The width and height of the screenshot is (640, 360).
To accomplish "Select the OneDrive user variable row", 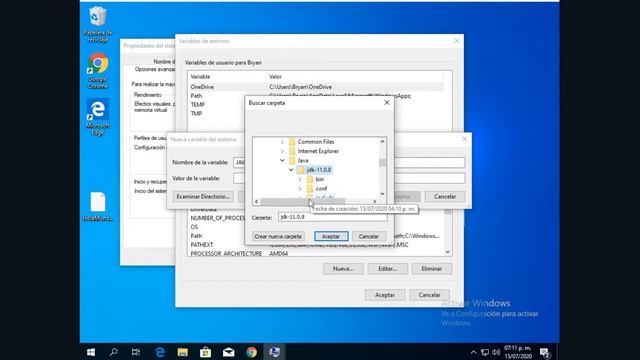I will 316,87.
